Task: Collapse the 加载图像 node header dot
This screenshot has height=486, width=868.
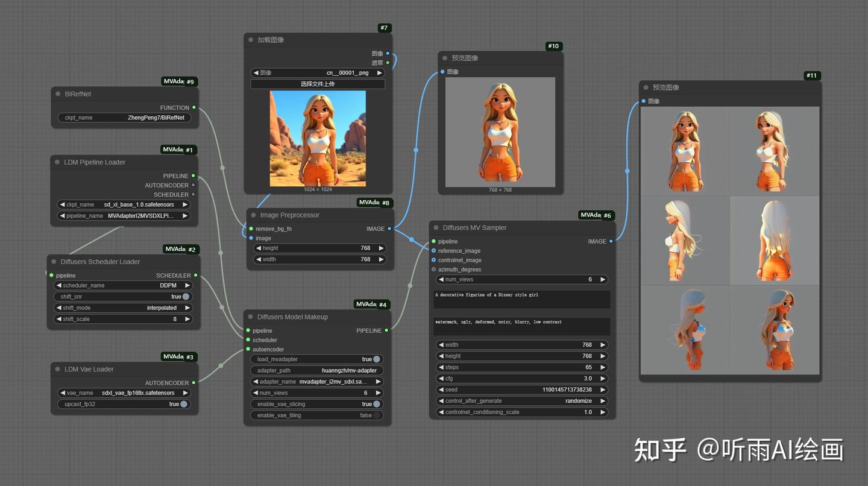Action: pos(250,40)
